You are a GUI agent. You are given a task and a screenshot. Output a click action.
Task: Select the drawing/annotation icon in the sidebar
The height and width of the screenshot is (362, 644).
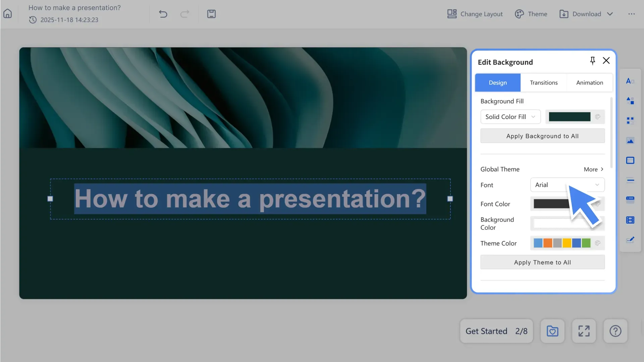pos(630,239)
